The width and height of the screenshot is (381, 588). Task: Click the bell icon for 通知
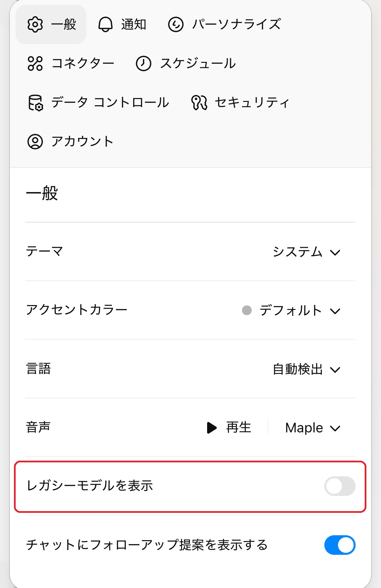(x=106, y=24)
